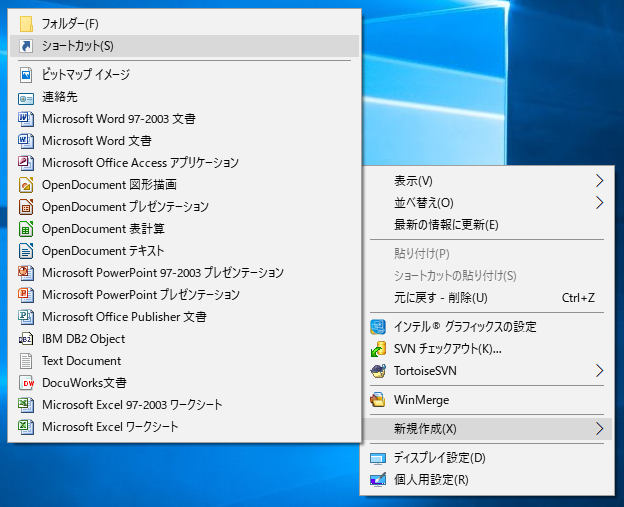The height and width of the screenshot is (507, 624).
Task: Click the SVN checkout icon
Action: pos(378,349)
